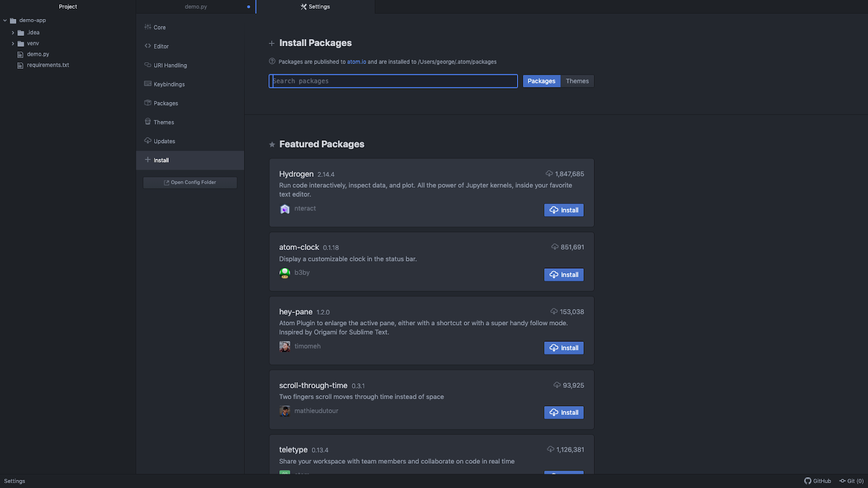The height and width of the screenshot is (488, 868).
Task: Click the timomeh author avatar
Action: (285, 346)
